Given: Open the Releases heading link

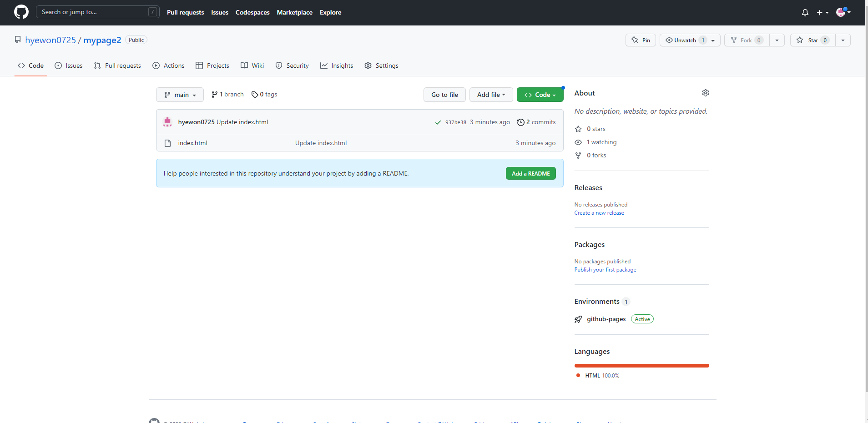Looking at the screenshot, I should point(588,188).
